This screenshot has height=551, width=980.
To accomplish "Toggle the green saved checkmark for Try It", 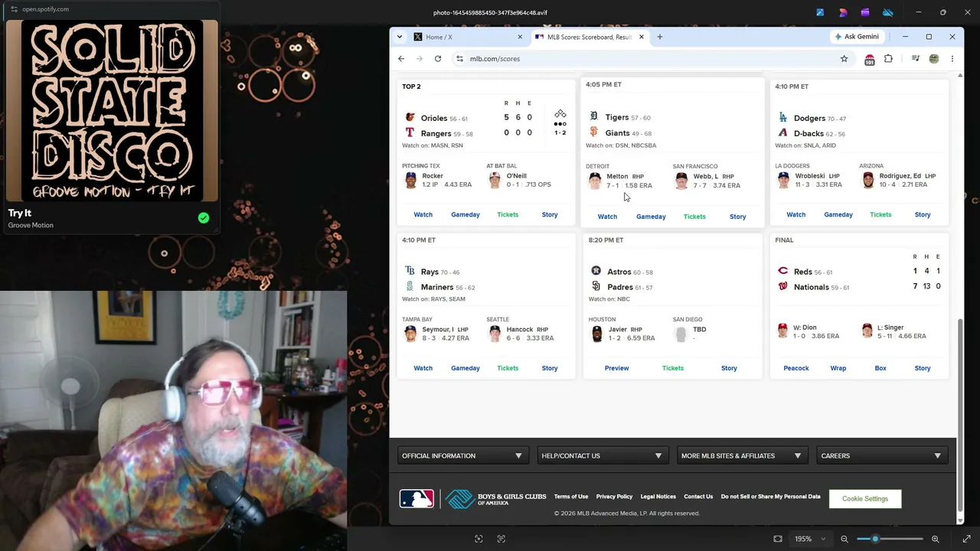I will click(204, 218).
